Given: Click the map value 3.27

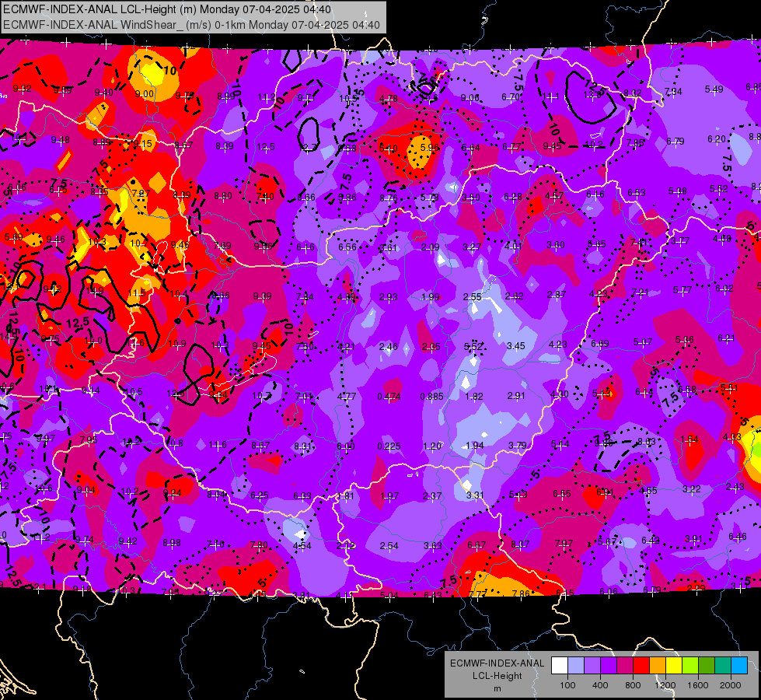Looking at the screenshot, I should 472,247.
